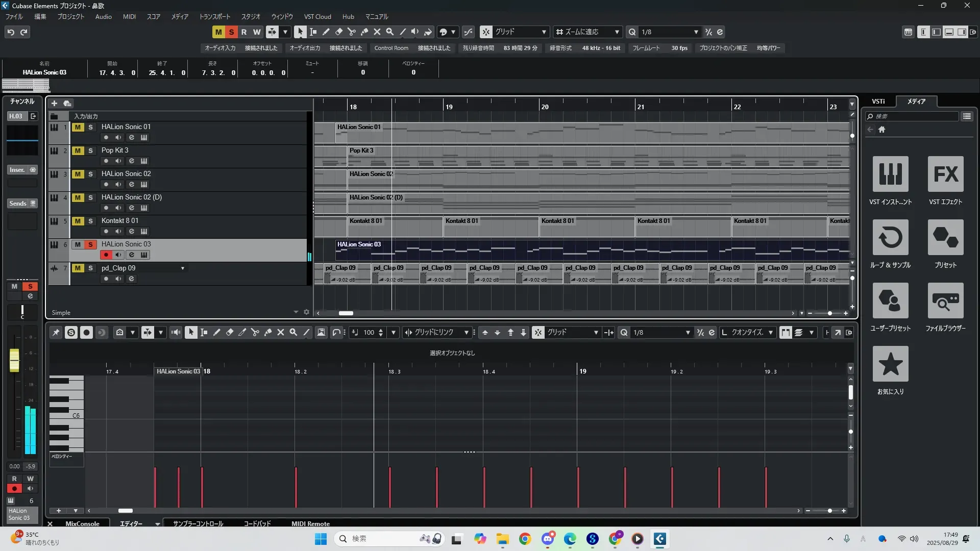
Task: Disable record enable on HALion Sonic 03
Action: tap(106, 255)
